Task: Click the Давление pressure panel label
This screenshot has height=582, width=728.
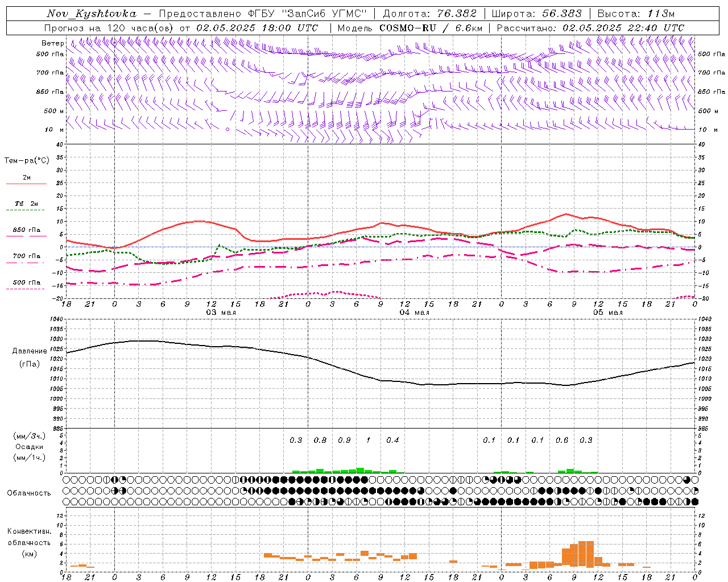Action: (x=30, y=351)
